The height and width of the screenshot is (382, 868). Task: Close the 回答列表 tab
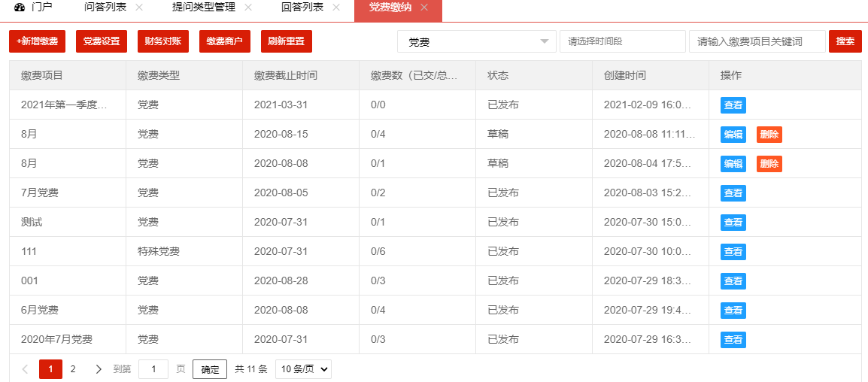[x=336, y=8]
